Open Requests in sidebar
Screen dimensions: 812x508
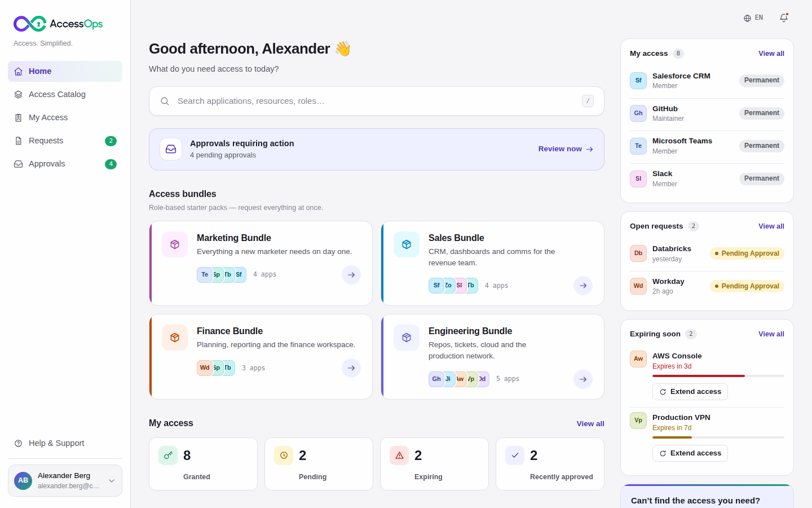tap(65, 141)
